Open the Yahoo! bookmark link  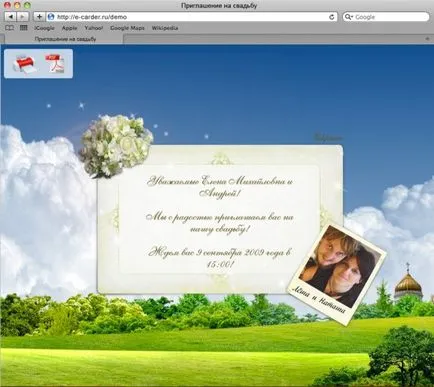(x=94, y=28)
